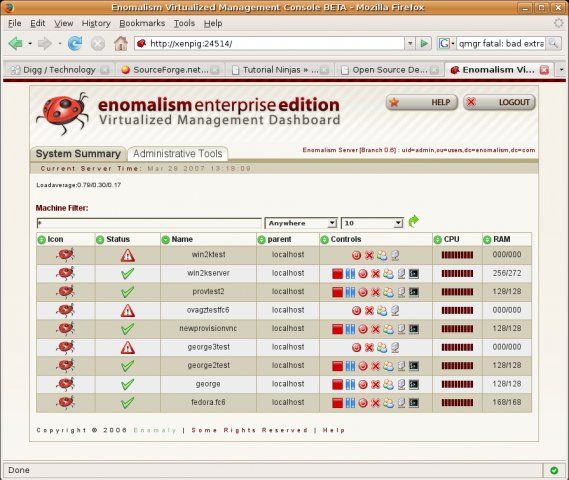This screenshot has width=569, height=480.
Task: Open the tab list dropdown arrow
Action: 561,70
